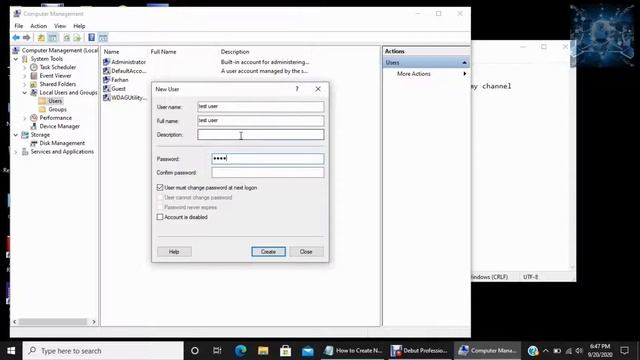Screen dimensions: 640x360
Task: Click the Help button in New User dialog
Action: pyautogui.click(x=174, y=252)
